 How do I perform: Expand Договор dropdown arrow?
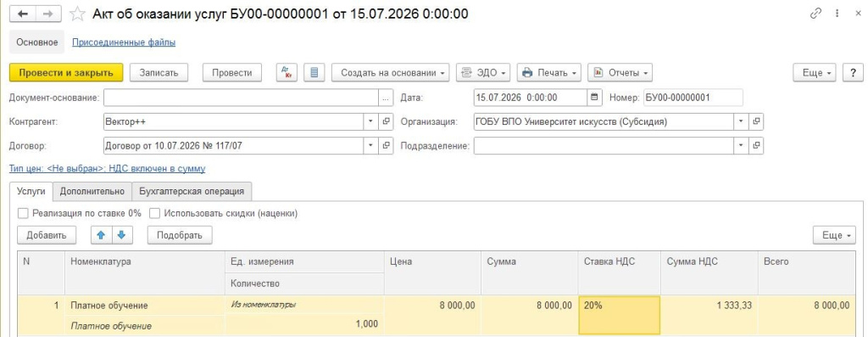371,146
